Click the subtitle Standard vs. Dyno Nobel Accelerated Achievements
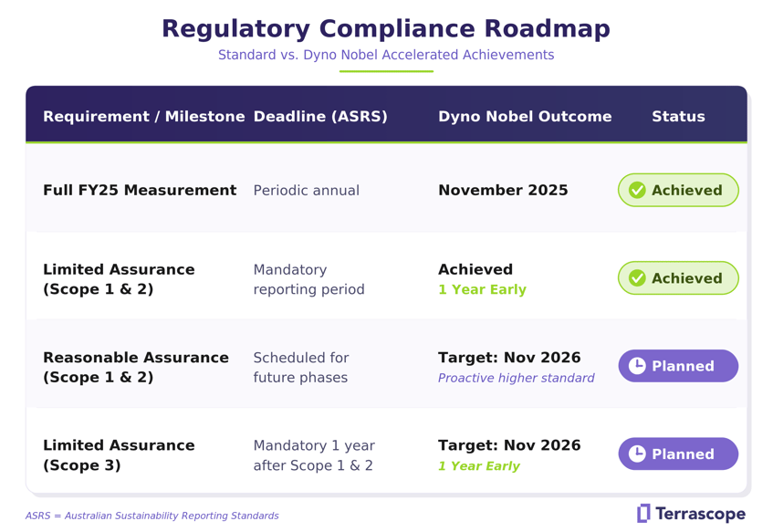 386,55
